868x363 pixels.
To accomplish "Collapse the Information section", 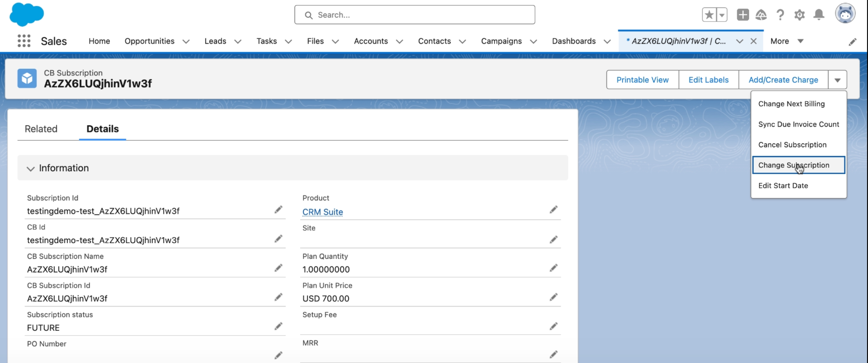I will [31, 168].
